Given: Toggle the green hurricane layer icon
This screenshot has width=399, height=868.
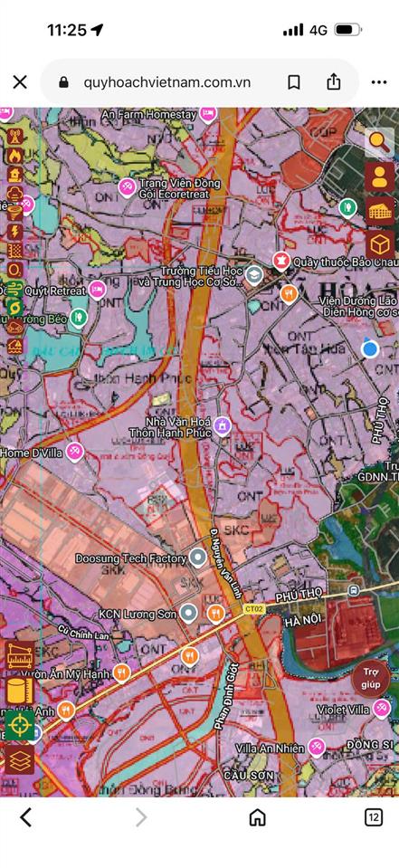Looking at the screenshot, I should point(14,308).
